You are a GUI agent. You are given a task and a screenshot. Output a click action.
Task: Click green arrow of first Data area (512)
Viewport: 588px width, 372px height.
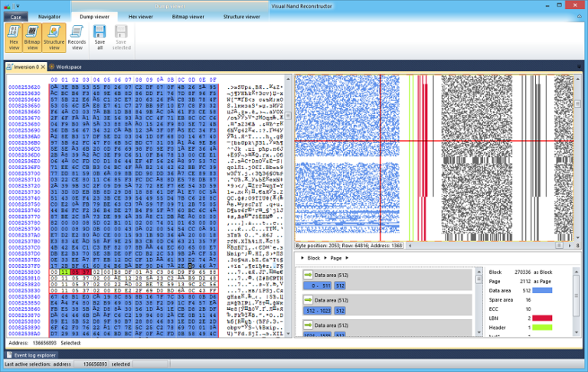click(308, 275)
